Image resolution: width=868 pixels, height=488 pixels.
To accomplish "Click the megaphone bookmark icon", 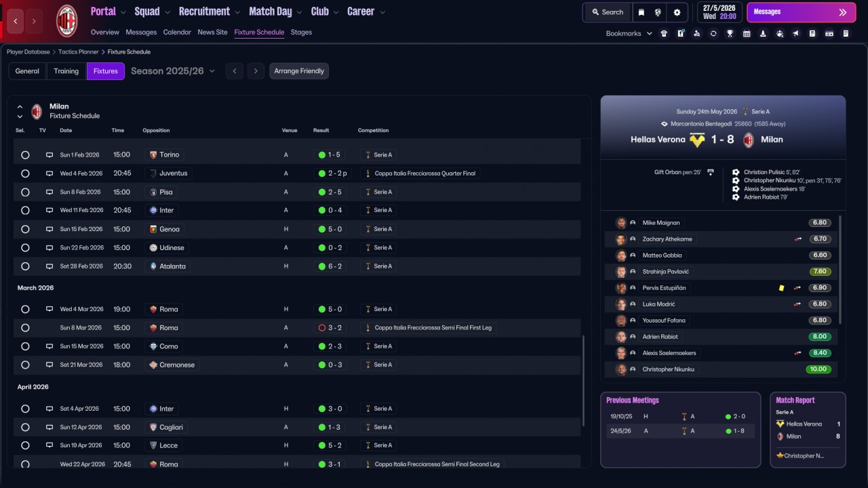I will [796, 33].
